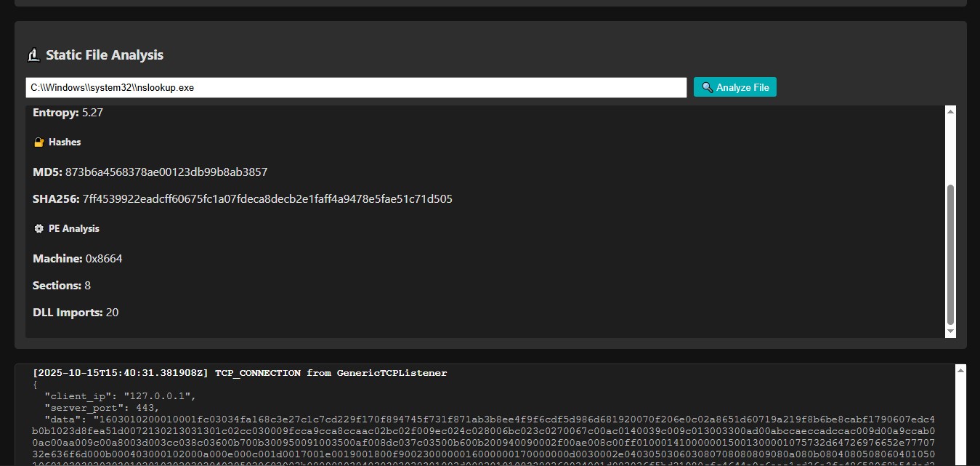Click the TCP_CONNECTION from GenericTCPListener log line

tap(240, 373)
